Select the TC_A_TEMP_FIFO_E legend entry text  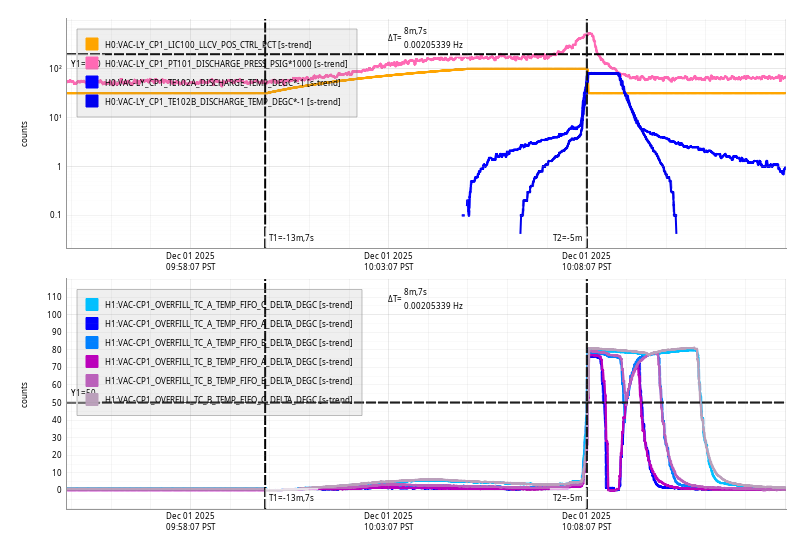pyautogui.click(x=228, y=343)
